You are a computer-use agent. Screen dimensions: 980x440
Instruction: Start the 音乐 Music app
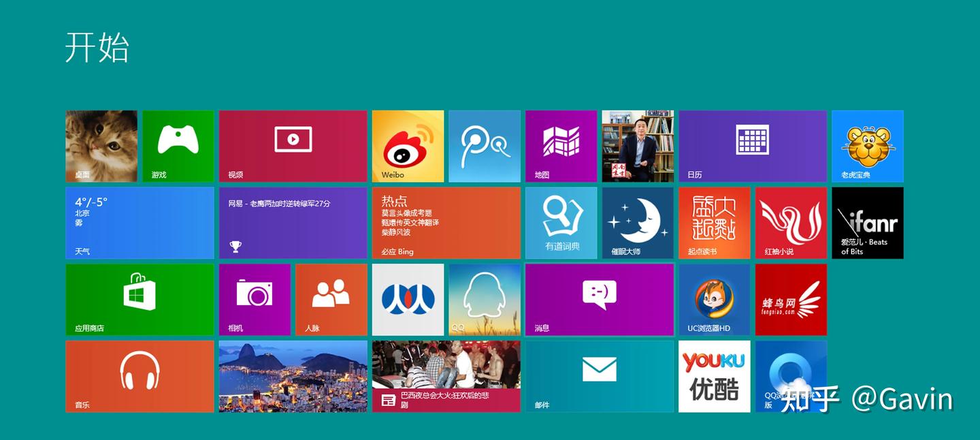(140, 376)
